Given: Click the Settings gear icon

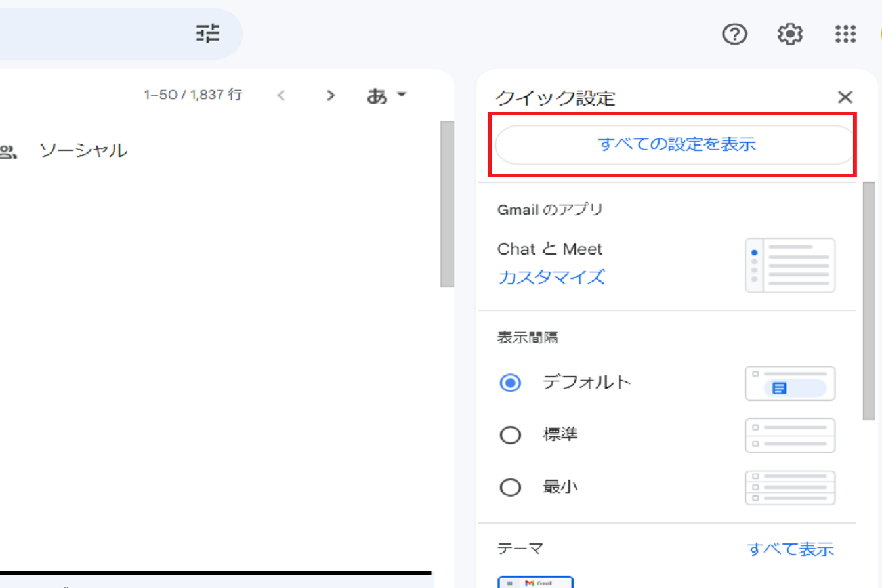Looking at the screenshot, I should pos(790,33).
